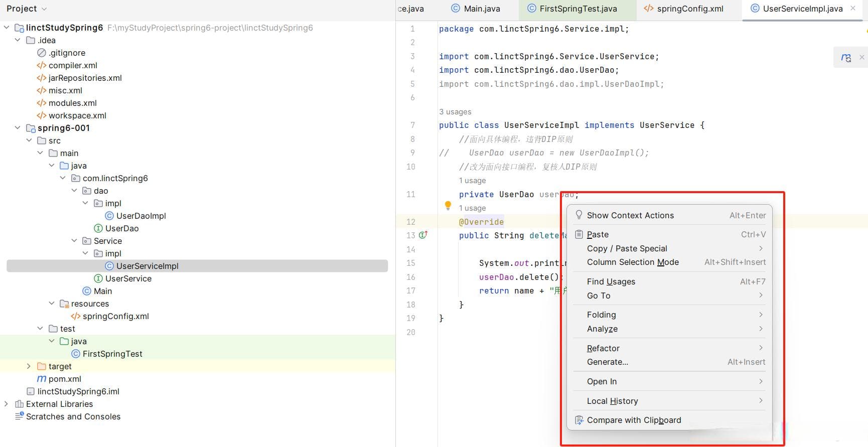Expand the target folder

(x=29, y=366)
